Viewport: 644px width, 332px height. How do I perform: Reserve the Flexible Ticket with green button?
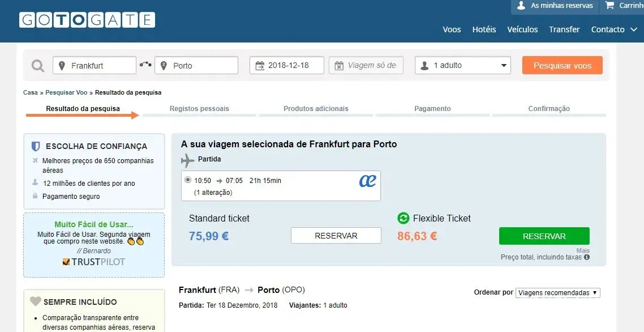pos(544,236)
